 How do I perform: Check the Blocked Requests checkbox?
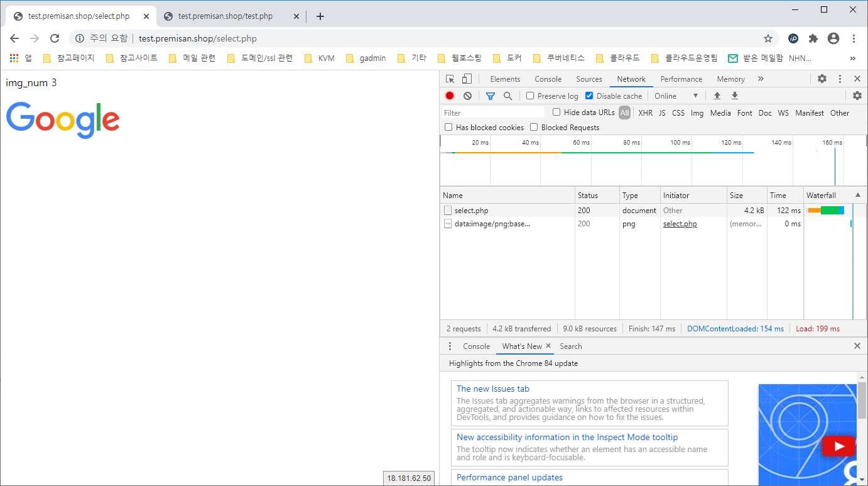pyautogui.click(x=534, y=127)
